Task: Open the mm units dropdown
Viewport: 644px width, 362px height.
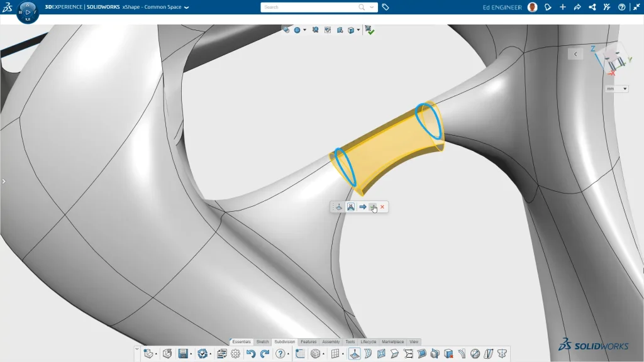Action: click(616, 89)
